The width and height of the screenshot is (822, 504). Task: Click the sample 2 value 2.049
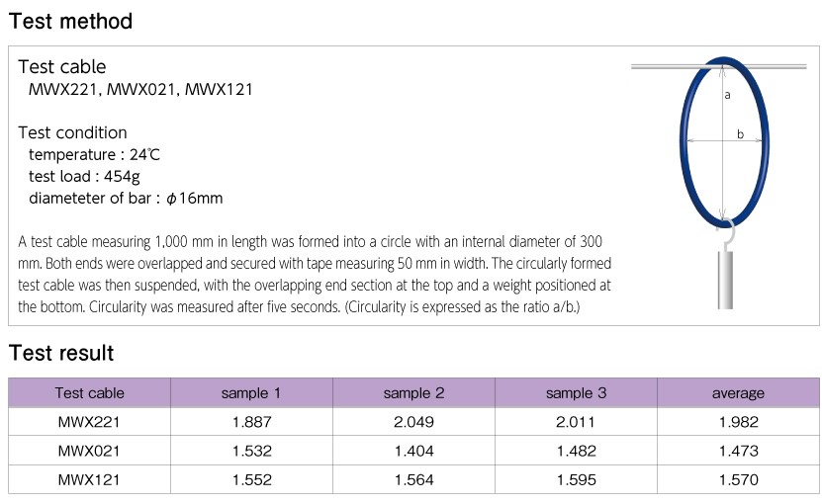point(413,422)
